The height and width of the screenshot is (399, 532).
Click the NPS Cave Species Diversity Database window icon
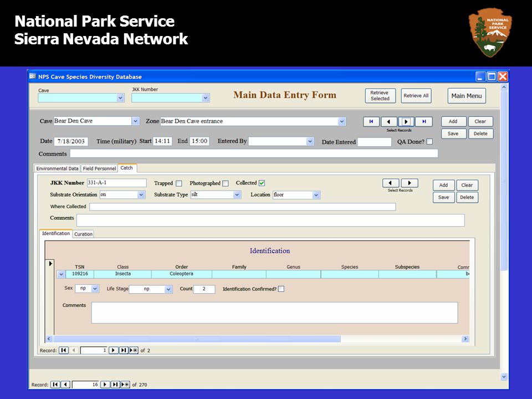33,76
